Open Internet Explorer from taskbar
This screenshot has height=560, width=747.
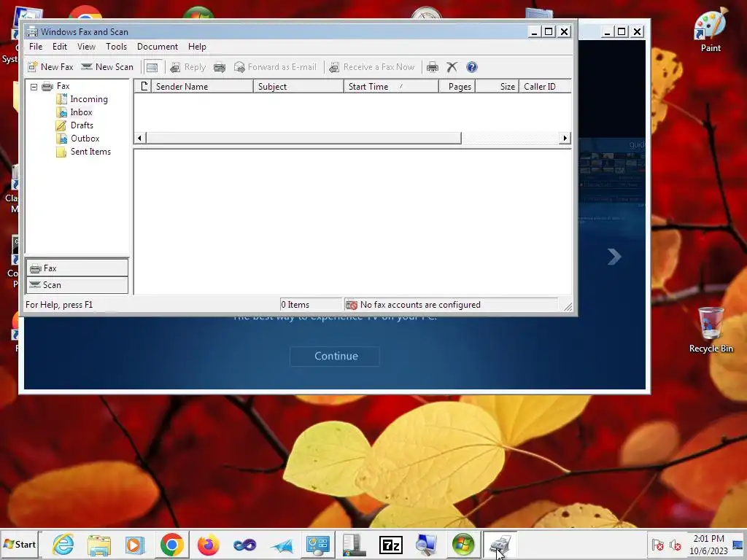63,544
